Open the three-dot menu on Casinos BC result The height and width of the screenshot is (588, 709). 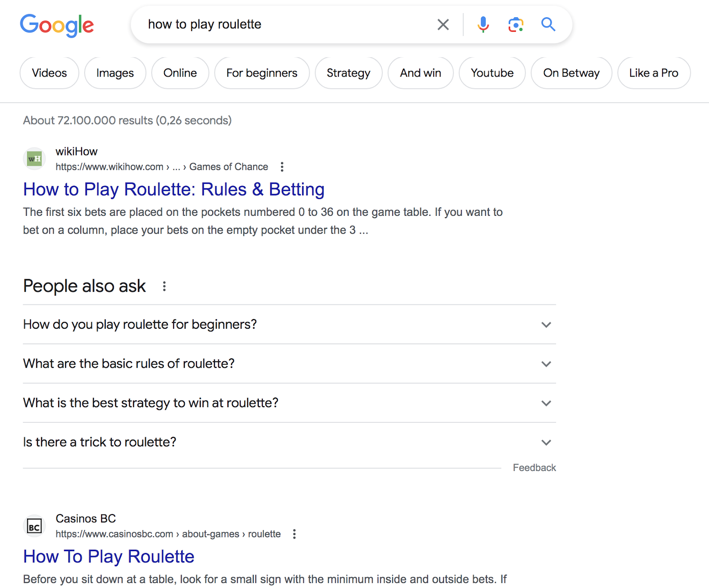click(294, 534)
